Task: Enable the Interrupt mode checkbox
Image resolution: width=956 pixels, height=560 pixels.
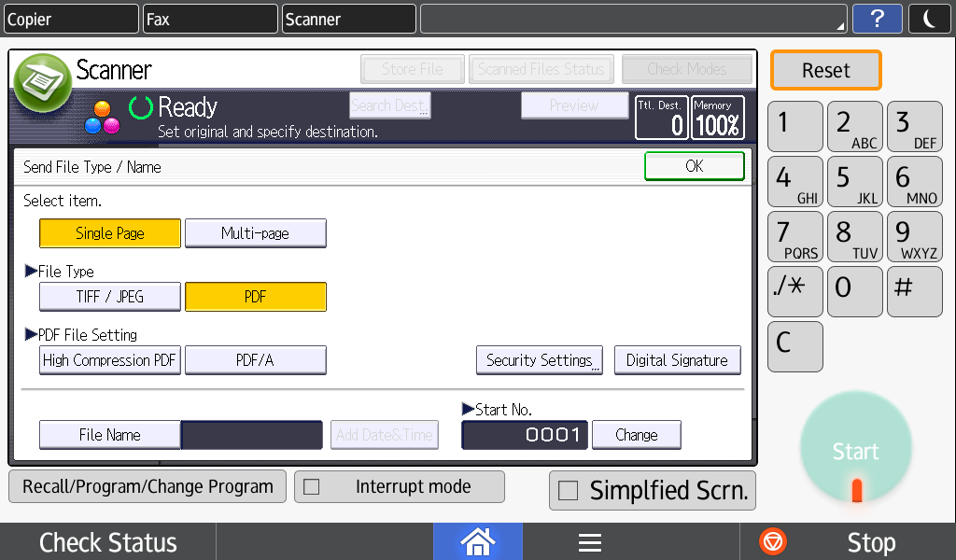Action: 312,487
